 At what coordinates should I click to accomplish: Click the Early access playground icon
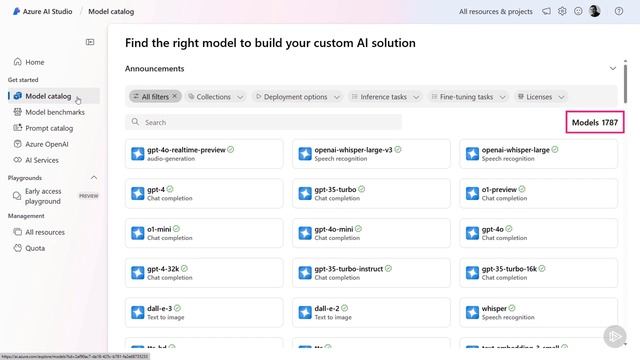tap(17, 196)
